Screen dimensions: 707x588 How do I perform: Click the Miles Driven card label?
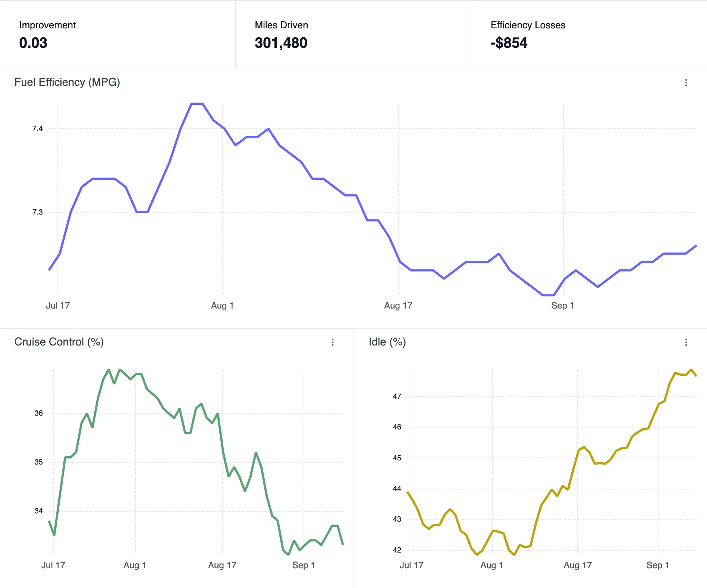click(281, 25)
